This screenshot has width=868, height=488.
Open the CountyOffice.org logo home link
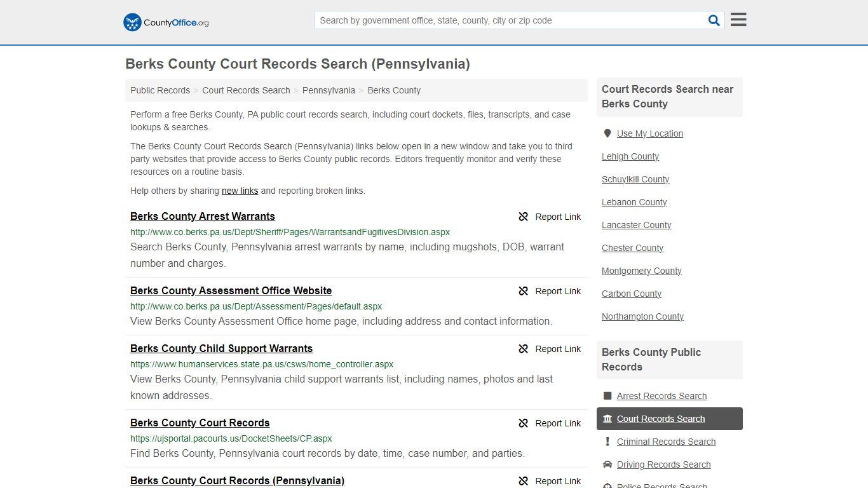pyautogui.click(x=166, y=22)
